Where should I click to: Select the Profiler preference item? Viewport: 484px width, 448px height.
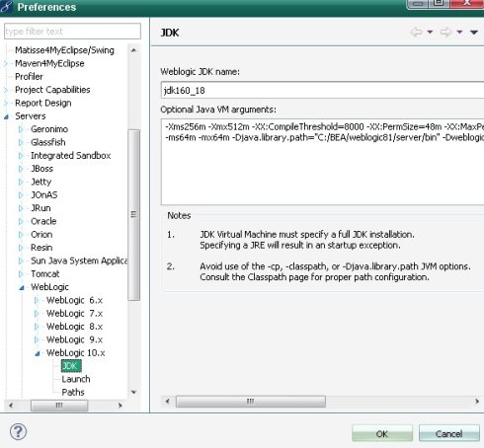29,77
